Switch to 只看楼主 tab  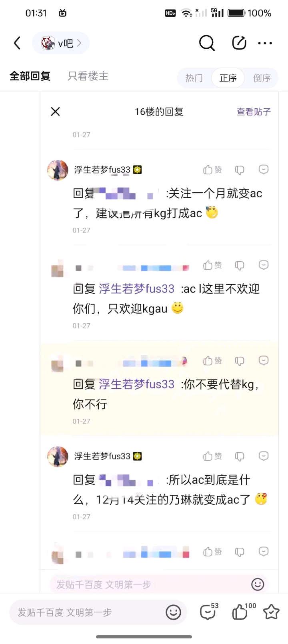(x=88, y=76)
